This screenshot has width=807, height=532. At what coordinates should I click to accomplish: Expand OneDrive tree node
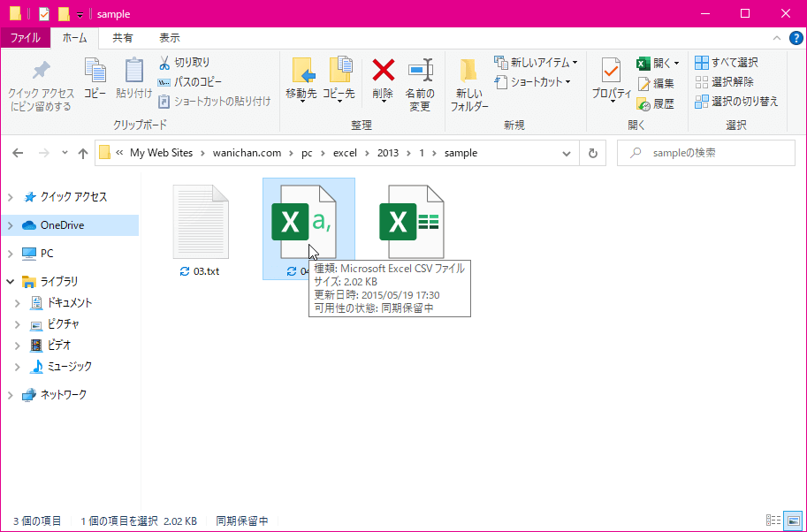pos(11,225)
